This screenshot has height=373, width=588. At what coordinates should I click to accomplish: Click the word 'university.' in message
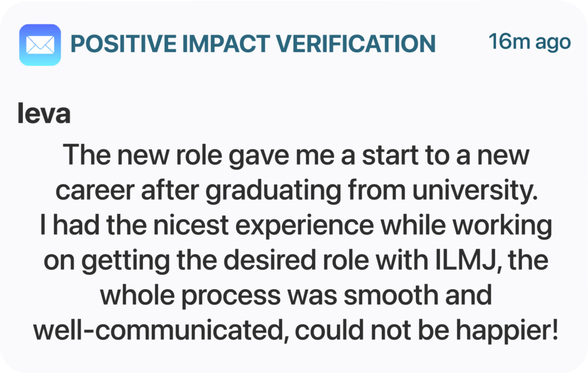(x=475, y=190)
